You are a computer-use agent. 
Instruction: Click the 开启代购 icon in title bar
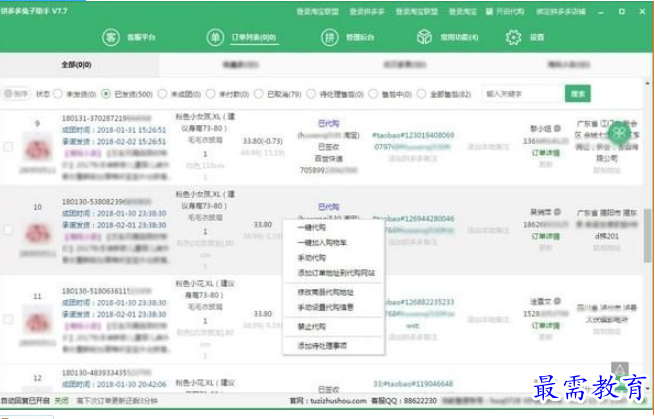coord(489,11)
